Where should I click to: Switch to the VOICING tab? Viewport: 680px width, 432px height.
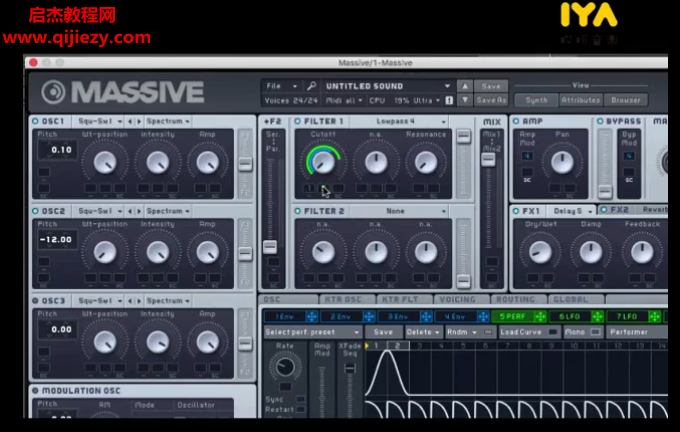[461, 299]
